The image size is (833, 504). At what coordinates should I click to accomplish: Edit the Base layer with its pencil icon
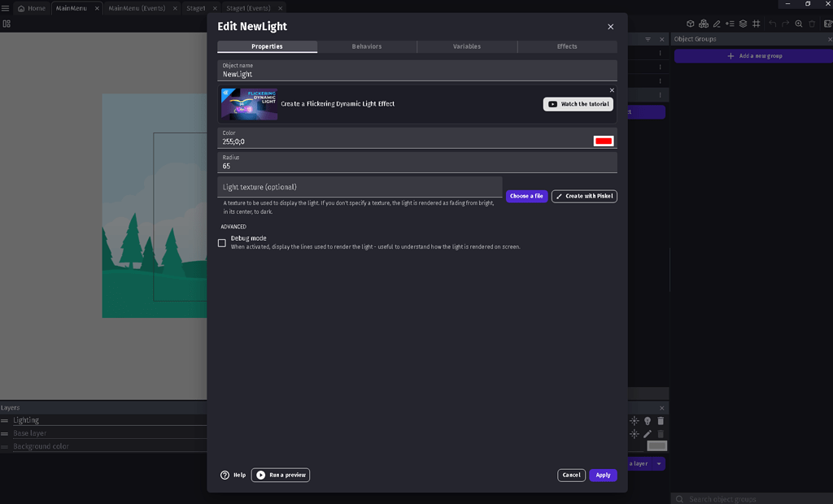[647, 433]
